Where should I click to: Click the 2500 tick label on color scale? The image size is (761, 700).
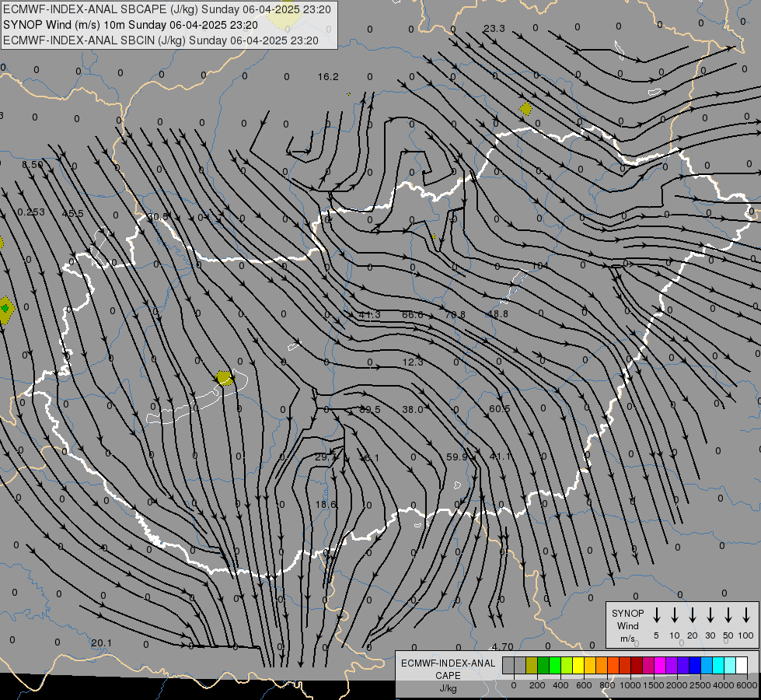[x=700, y=685]
